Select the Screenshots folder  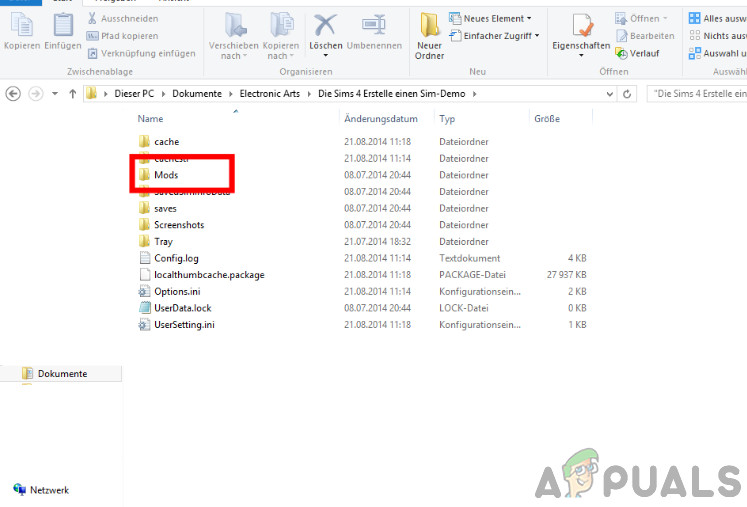pyautogui.click(x=179, y=225)
